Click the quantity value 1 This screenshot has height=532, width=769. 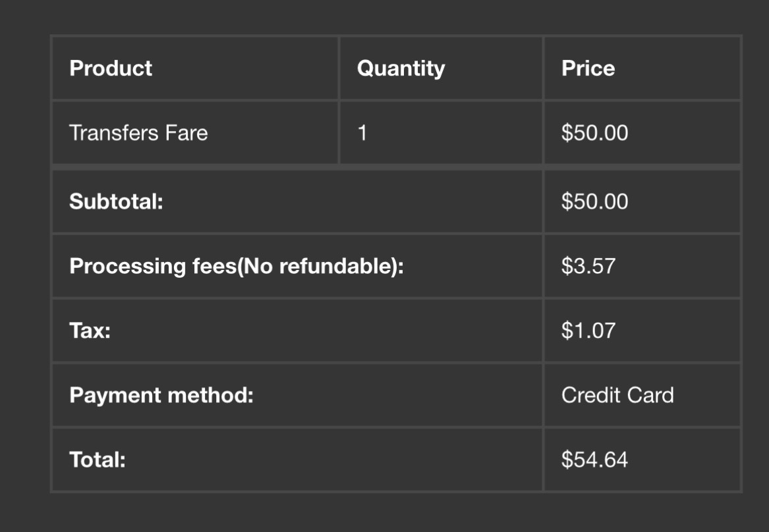click(362, 133)
